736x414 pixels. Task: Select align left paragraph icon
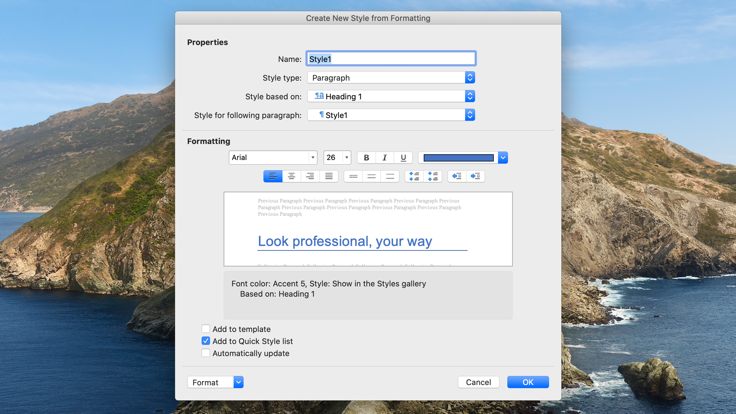click(273, 176)
